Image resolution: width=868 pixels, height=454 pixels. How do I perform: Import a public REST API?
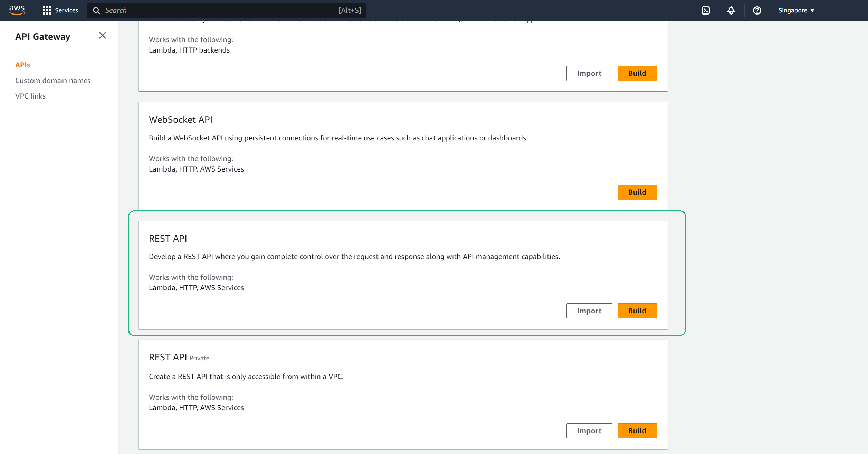pyautogui.click(x=589, y=311)
